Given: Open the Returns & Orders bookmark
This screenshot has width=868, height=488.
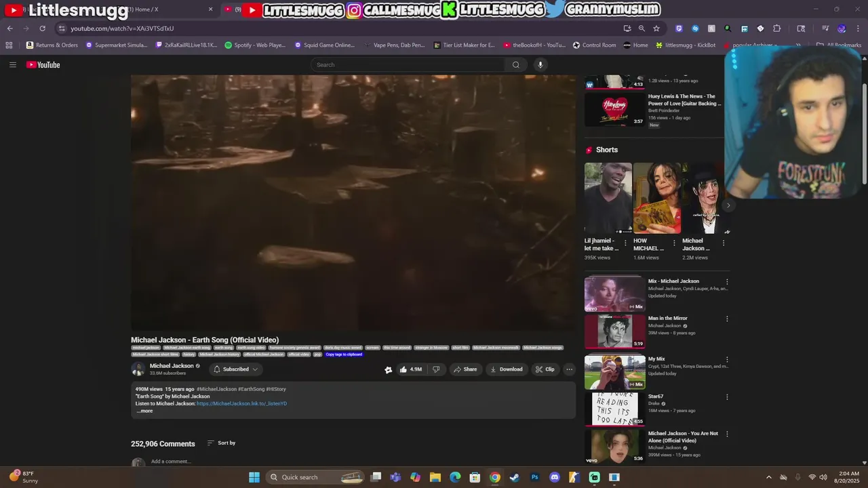Looking at the screenshot, I should [x=52, y=45].
